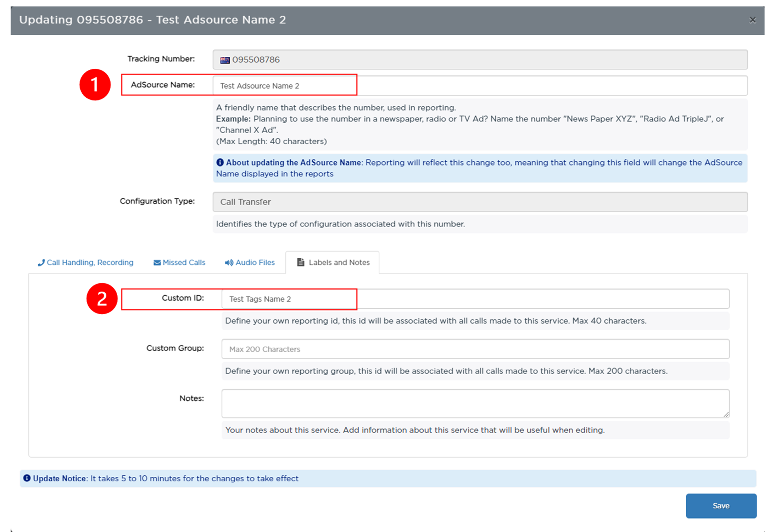Click the 'Update Notice' bold text
Screen dimensions: 771x532
click(59, 478)
